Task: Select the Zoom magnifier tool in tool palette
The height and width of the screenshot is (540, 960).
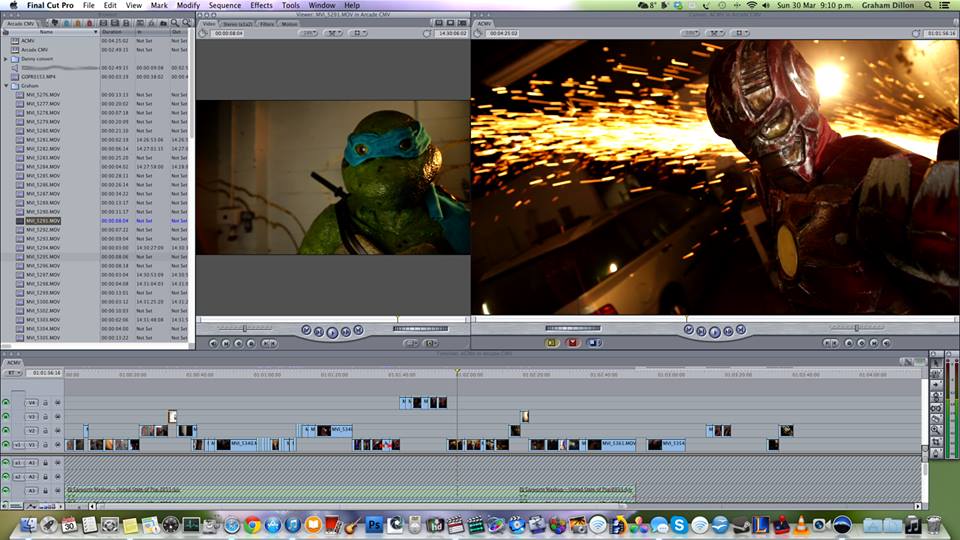Action: pos(936,430)
